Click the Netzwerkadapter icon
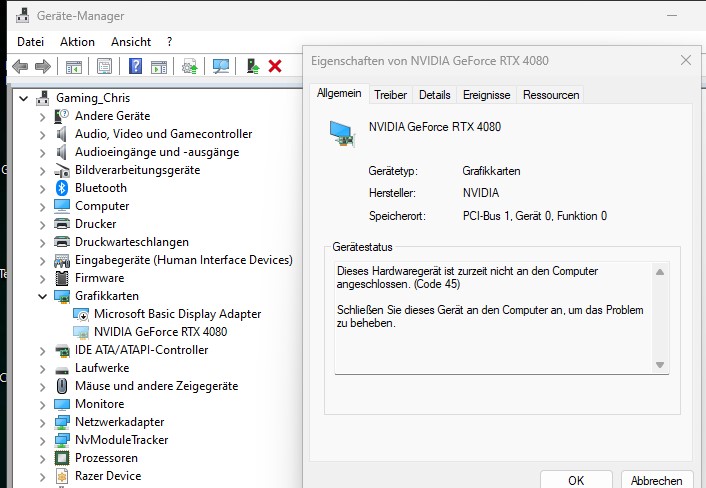Image resolution: width=706 pixels, height=488 pixels. (62, 422)
